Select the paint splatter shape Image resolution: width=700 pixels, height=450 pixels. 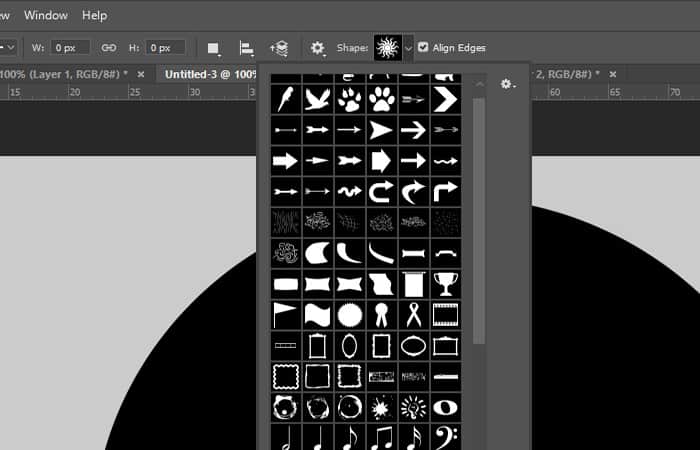[x=381, y=408]
